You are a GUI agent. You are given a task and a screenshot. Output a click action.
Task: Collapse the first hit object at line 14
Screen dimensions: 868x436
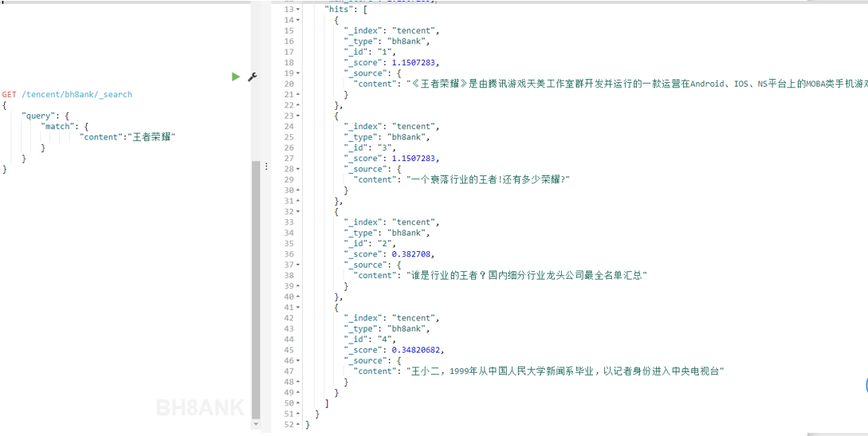pos(299,20)
